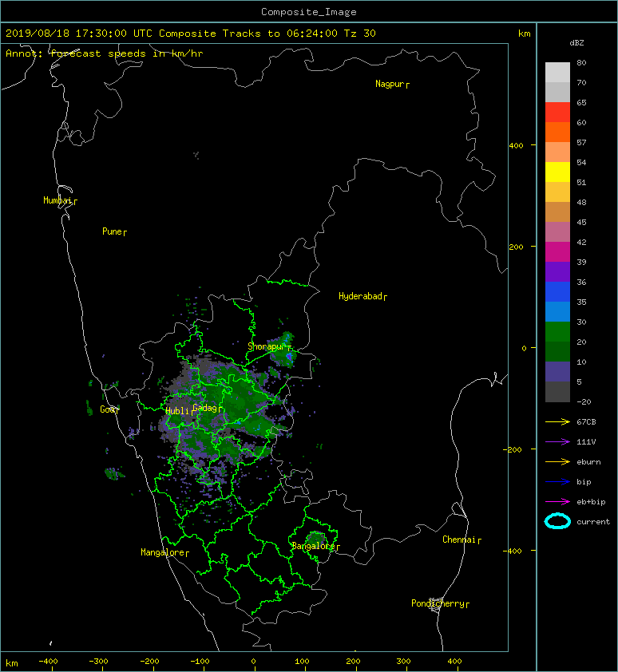Select the 39 dBZ purple swatch
The image size is (618, 672).
coord(557,271)
